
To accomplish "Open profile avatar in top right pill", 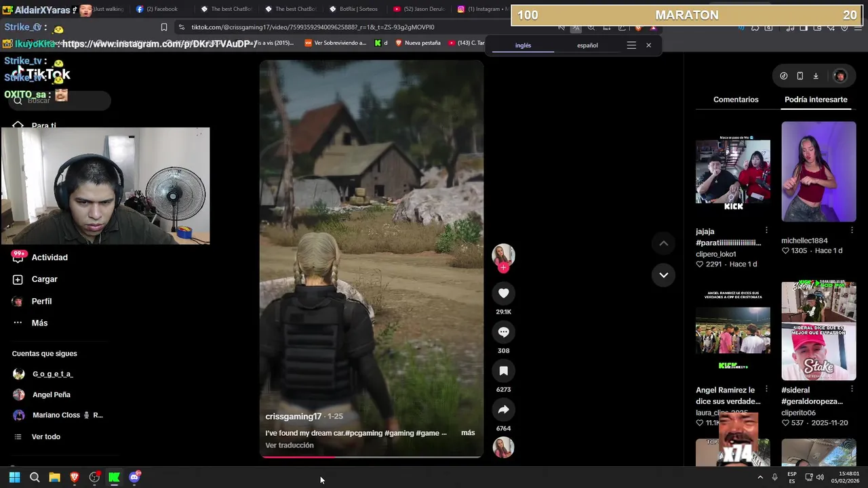I will coord(840,76).
